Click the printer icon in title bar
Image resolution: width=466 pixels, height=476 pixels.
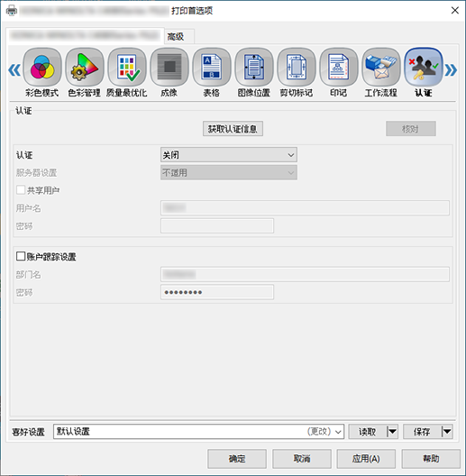12,11
